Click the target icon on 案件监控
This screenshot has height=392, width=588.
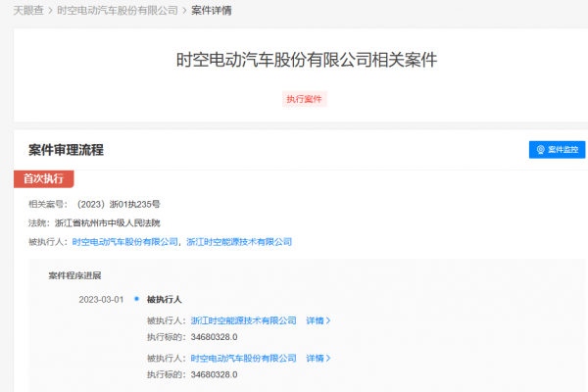pyautogui.click(x=540, y=150)
